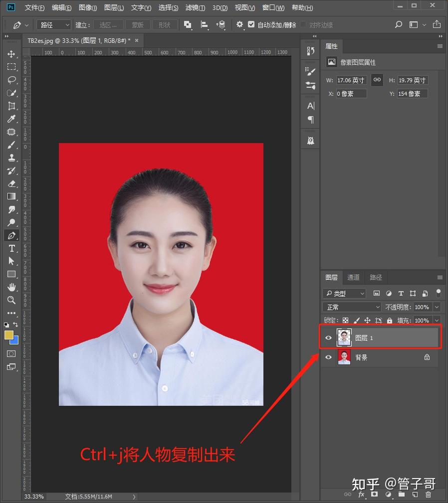Click the 蒙版 button in options bar
The image size is (448, 503).
click(139, 24)
